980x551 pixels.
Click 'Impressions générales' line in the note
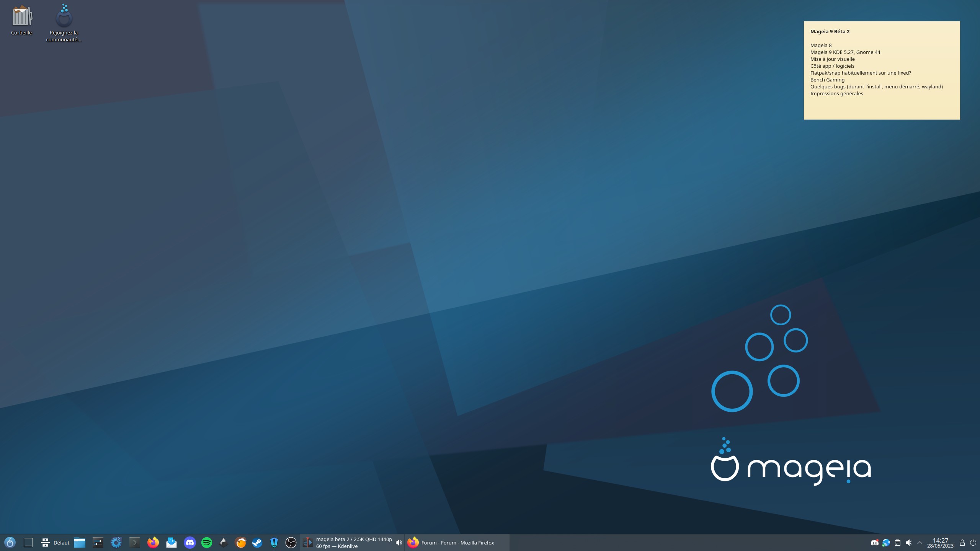tap(836, 94)
